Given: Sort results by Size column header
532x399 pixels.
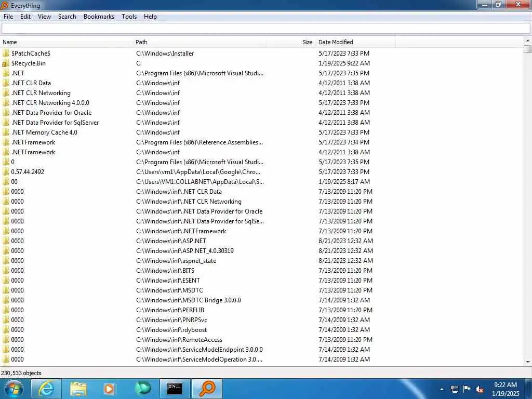Looking at the screenshot, I should tap(291, 42).
